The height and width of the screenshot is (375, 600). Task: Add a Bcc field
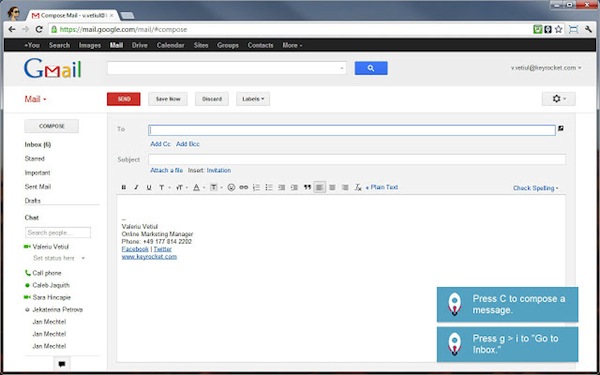tap(188, 144)
